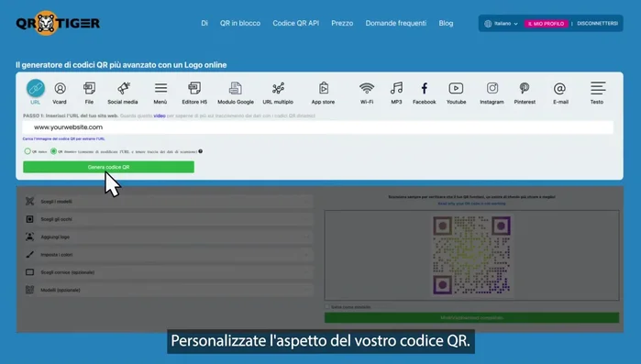Open Domande frequenti page
The height and width of the screenshot is (364, 641).
(396, 23)
